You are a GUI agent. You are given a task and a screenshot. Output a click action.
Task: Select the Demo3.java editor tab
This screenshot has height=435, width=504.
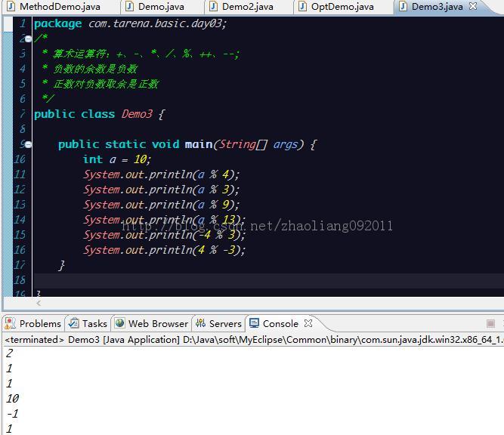[438, 7]
